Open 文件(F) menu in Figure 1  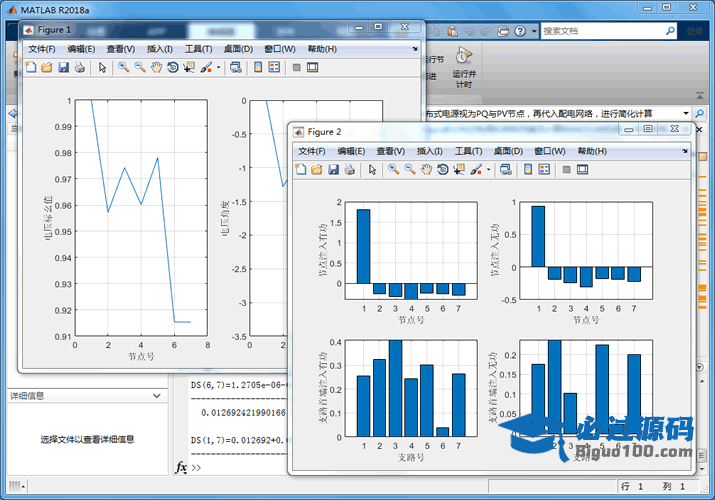pos(42,49)
